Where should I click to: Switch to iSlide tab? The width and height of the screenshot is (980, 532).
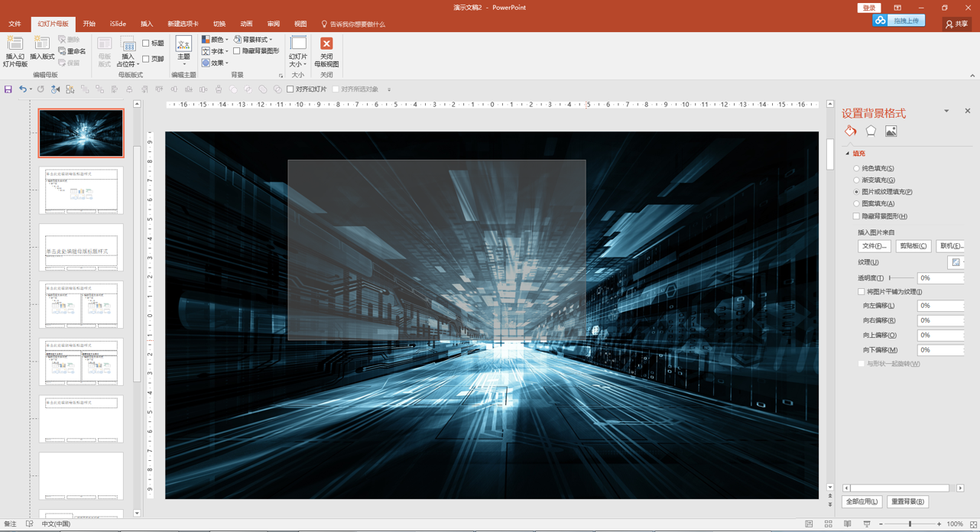pos(118,24)
